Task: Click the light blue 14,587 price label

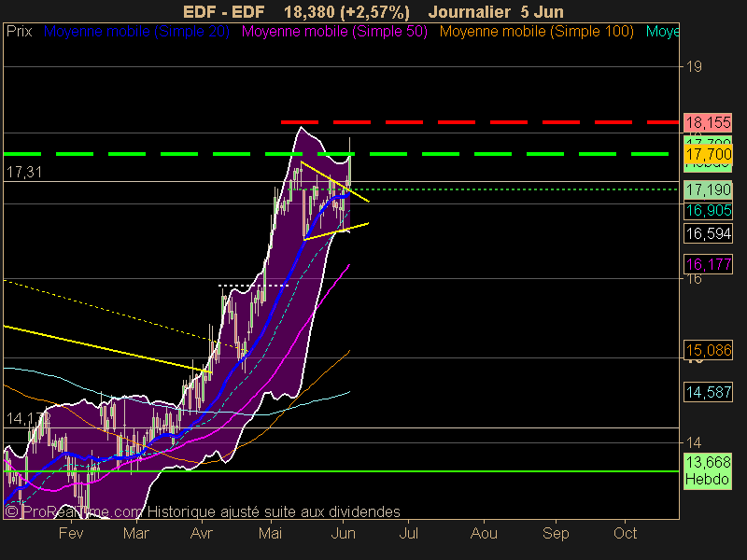Action: (708, 392)
